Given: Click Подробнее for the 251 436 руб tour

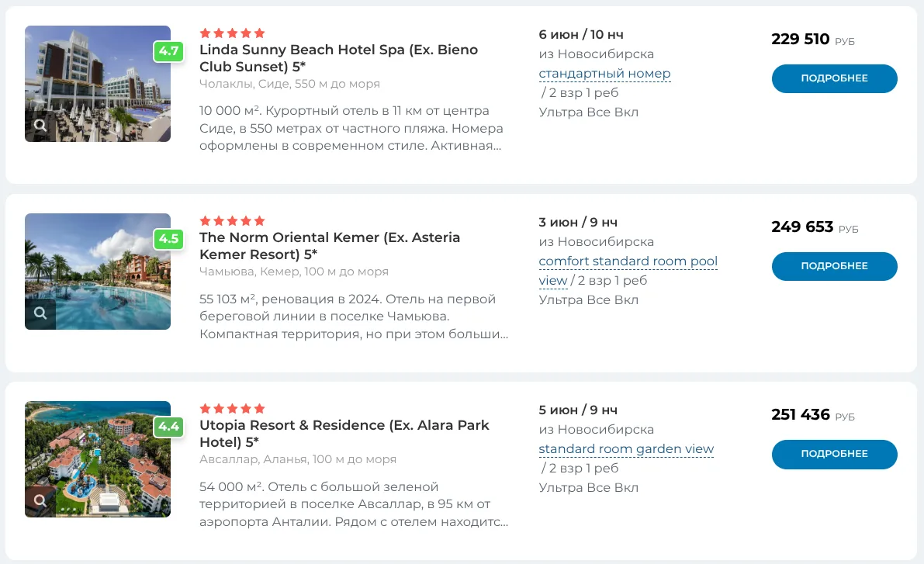Looking at the screenshot, I should [x=835, y=455].
